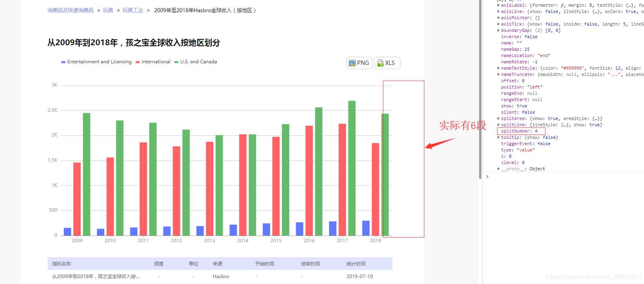The height and width of the screenshot is (284, 644).
Task: Click the 单位 column header
Action: point(193,264)
